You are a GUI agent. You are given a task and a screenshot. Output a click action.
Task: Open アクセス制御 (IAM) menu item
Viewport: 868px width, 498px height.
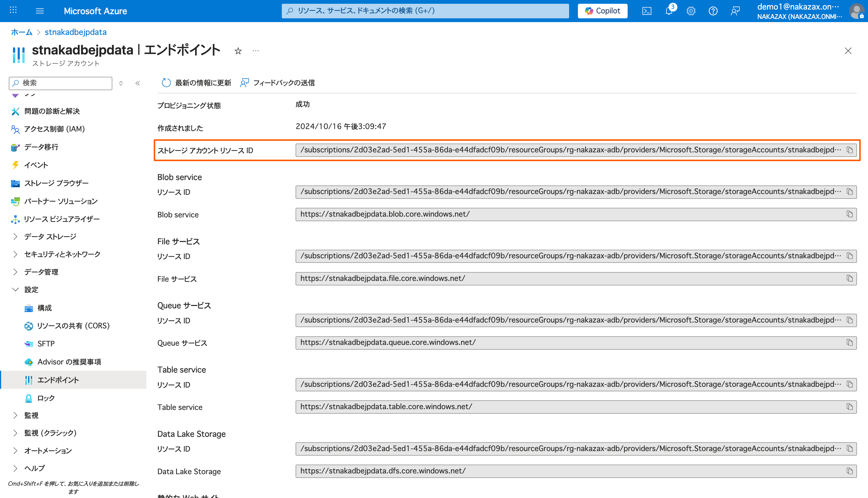click(54, 129)
